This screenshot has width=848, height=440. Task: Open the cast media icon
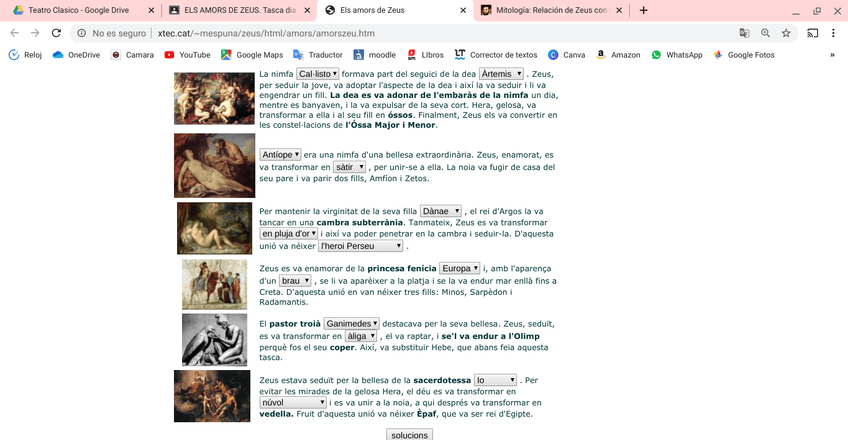812,33
